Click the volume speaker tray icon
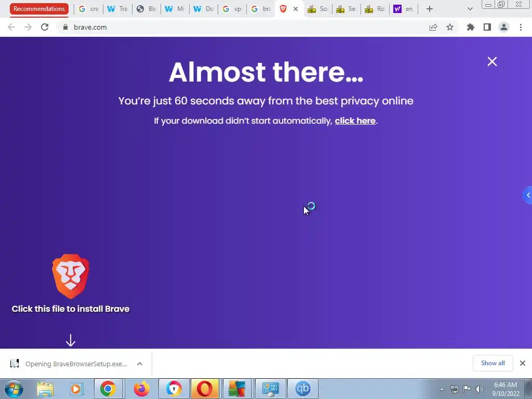Image resolution: width=532 pixels, height=399 pixels. [480, 389]
